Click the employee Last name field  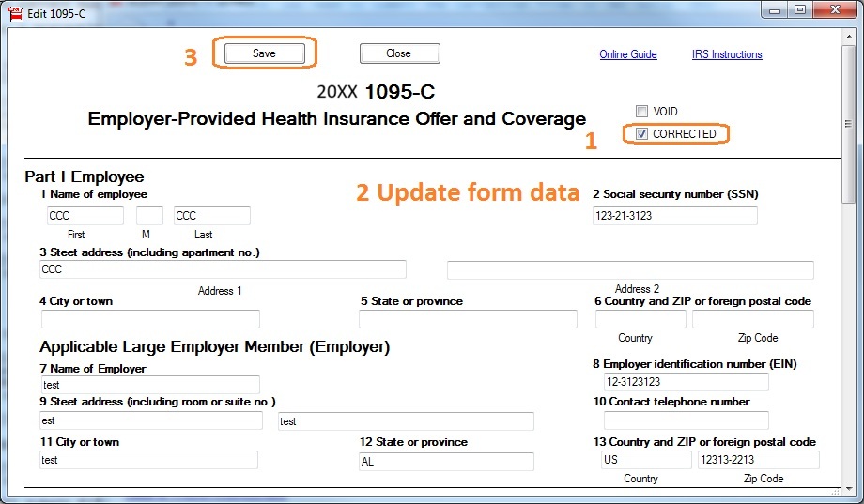coord(211,216)
